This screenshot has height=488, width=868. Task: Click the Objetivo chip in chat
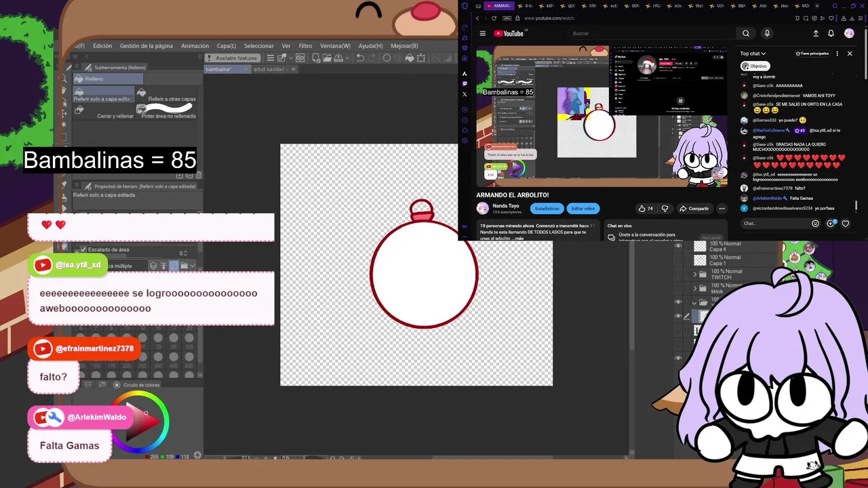coord(755,66)
